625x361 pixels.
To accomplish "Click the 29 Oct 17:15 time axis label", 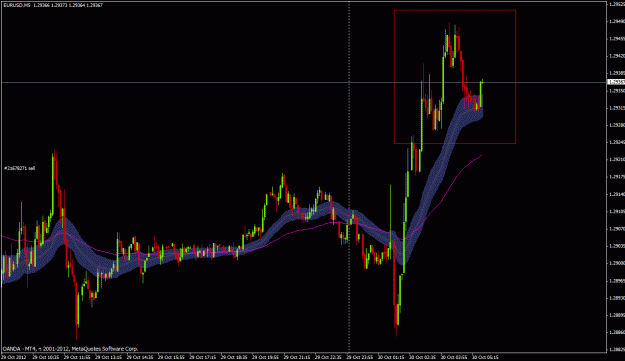I will [x=202, y=357].
